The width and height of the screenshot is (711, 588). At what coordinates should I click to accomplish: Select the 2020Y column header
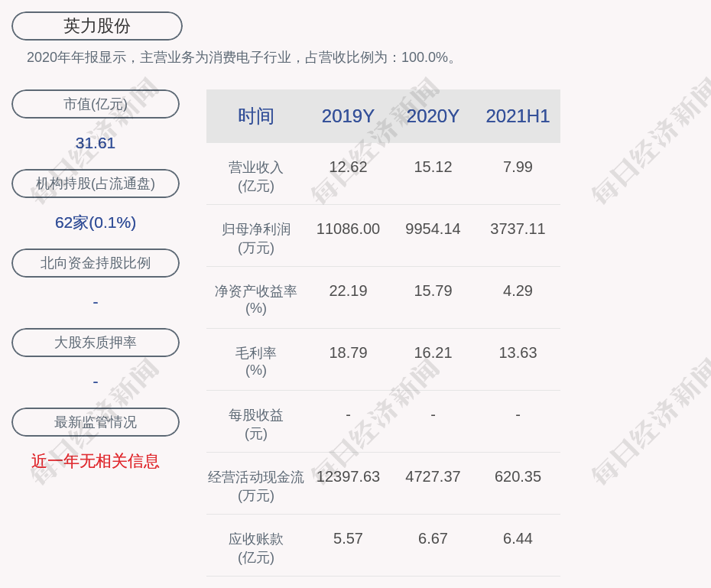point(433,116)
